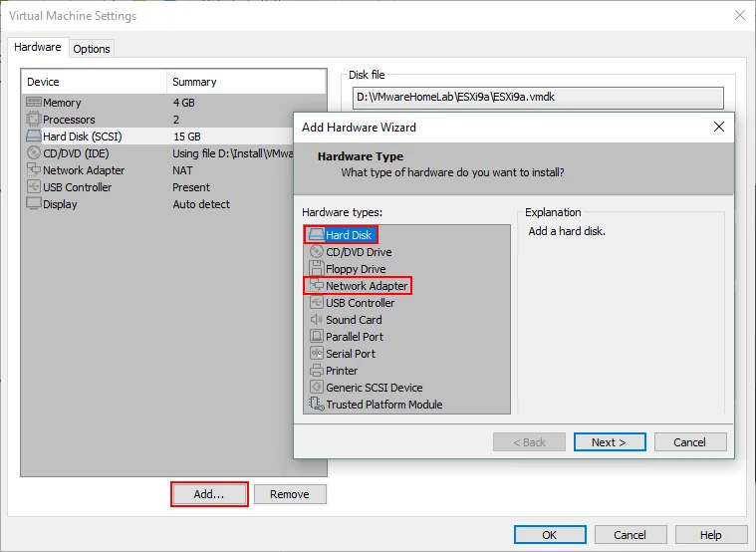Select 'CD/DVD Drive' label in wizard

pyautogui.click(x=359, y=252)
